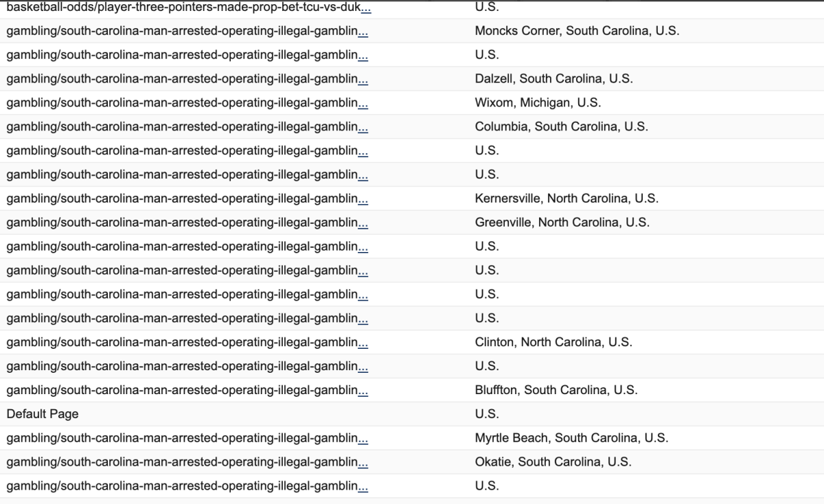The width and height of the screenshot is (824, 504).
Task: Click the URL ellipsis in the Bluffton row
Action: point(363,391)
